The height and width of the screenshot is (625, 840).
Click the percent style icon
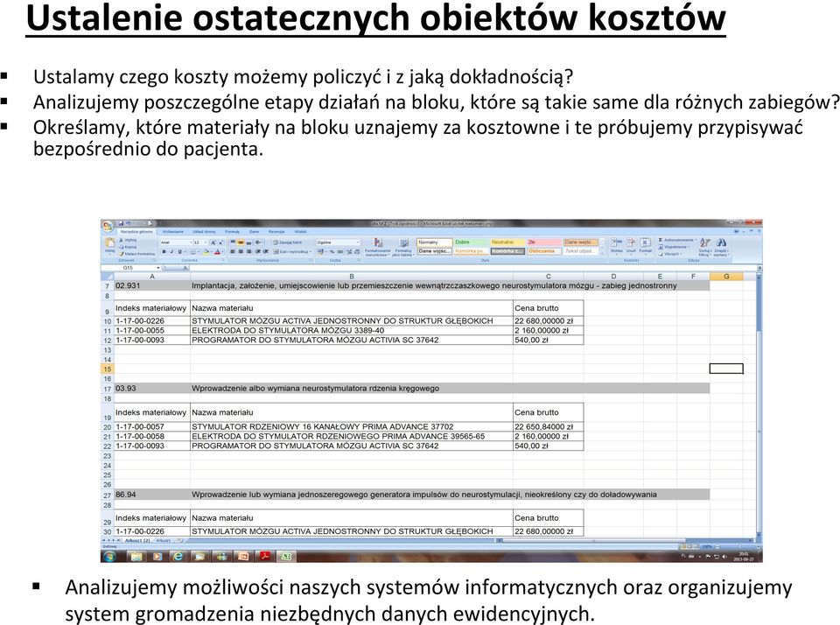332,251
